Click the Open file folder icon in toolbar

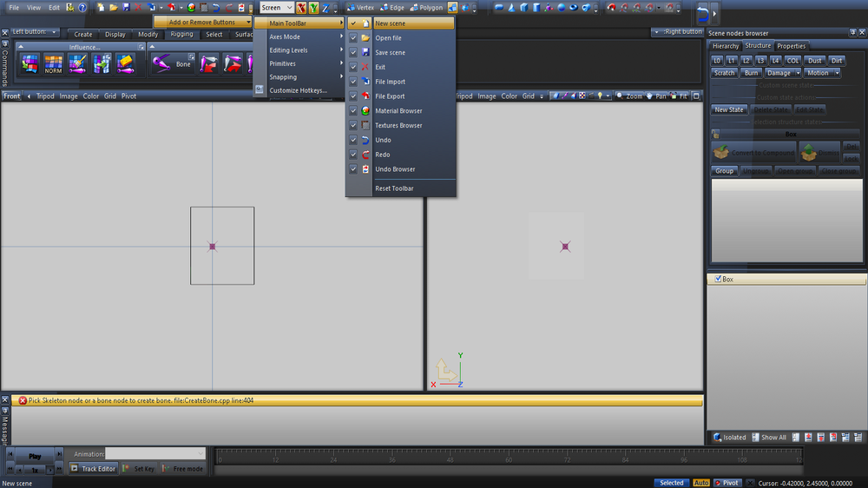[x=114, y=7]
